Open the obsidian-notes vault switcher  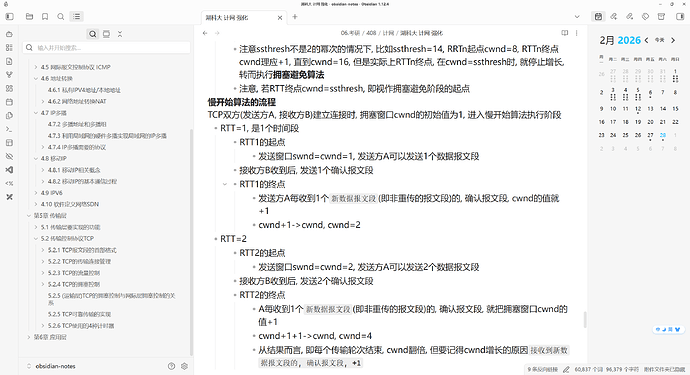[51, 366]
